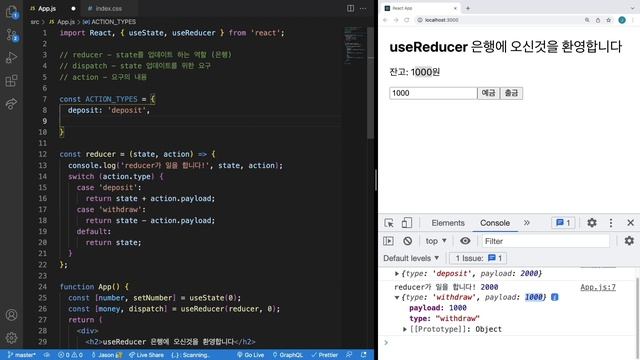
Task: Open Source Control in activity bar
Action: click(11, 35)
